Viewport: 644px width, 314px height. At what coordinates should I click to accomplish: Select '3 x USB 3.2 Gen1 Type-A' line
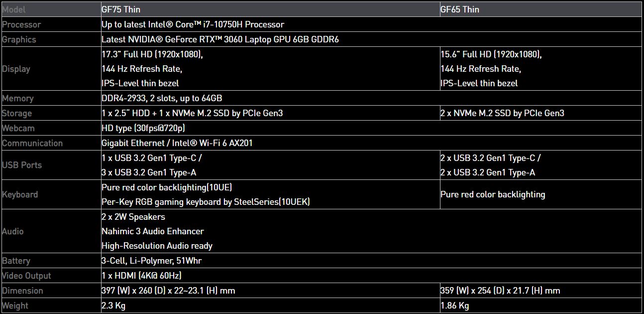(x=149, y=172)
